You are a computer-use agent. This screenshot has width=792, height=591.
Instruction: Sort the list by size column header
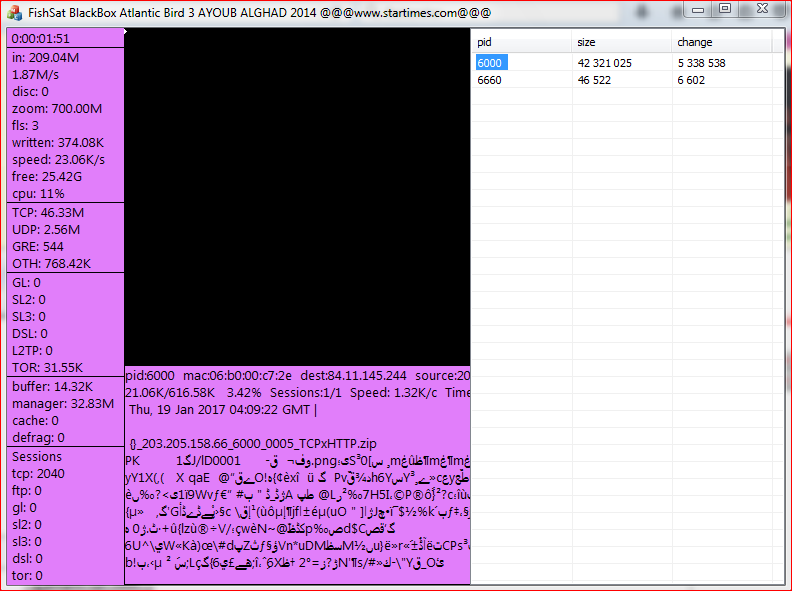[620, 42]
